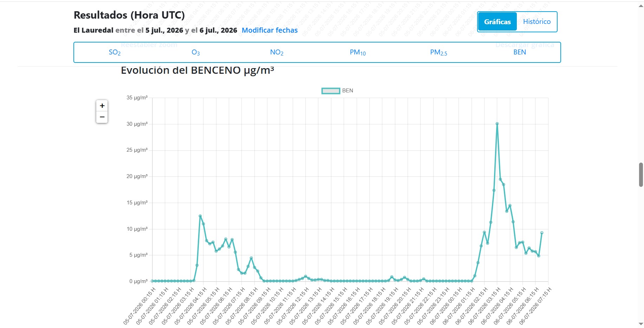Viewport: 644px width, 328px height.
Task: Switch to the Histórico view
Action: [x=536, y=21]
